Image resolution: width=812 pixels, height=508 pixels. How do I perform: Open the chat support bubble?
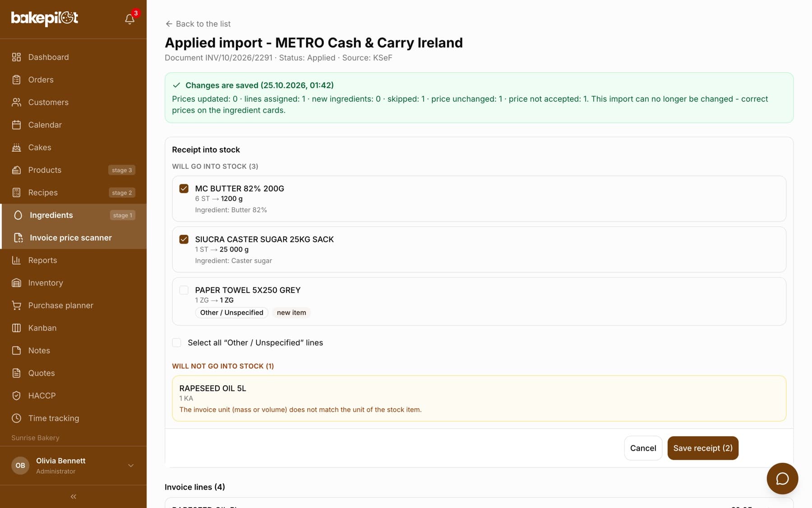click(x=782, y=479)
